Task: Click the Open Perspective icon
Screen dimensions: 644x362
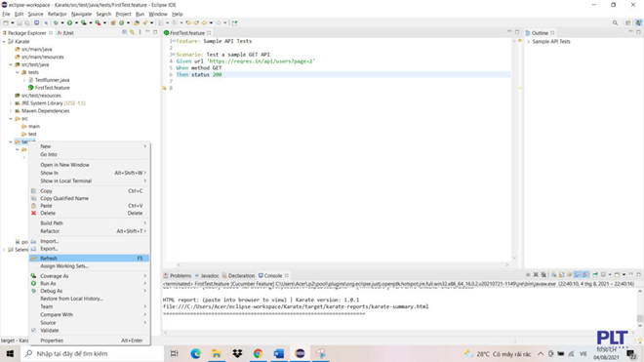Action: [628, 23]
